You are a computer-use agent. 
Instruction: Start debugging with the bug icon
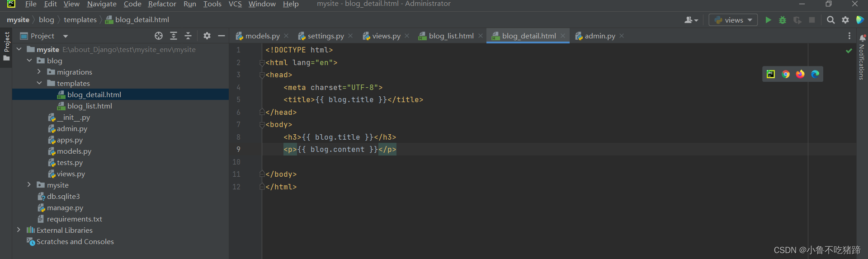pyautogui.click(x=783, y=20)
